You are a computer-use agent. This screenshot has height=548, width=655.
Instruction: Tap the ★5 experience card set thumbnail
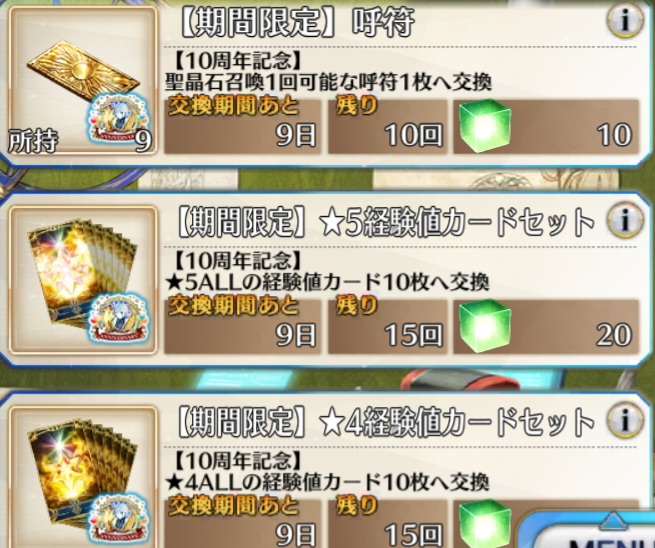click(x=83, y=279)
